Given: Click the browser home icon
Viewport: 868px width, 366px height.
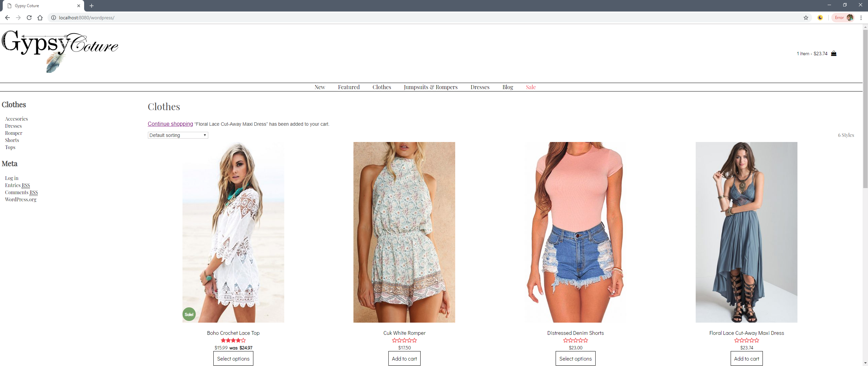Looking at the screenshot, I should pyautogui.click(x=40, y=18).
